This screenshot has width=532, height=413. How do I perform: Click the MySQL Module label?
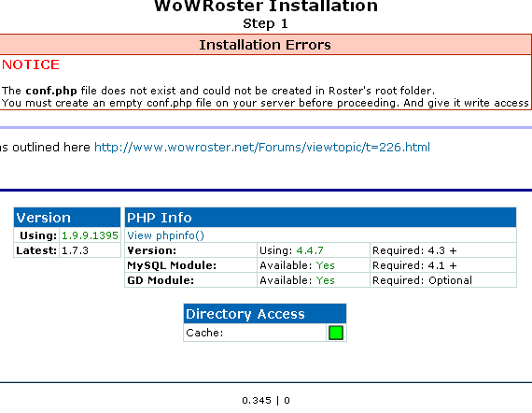click(172, 265)
